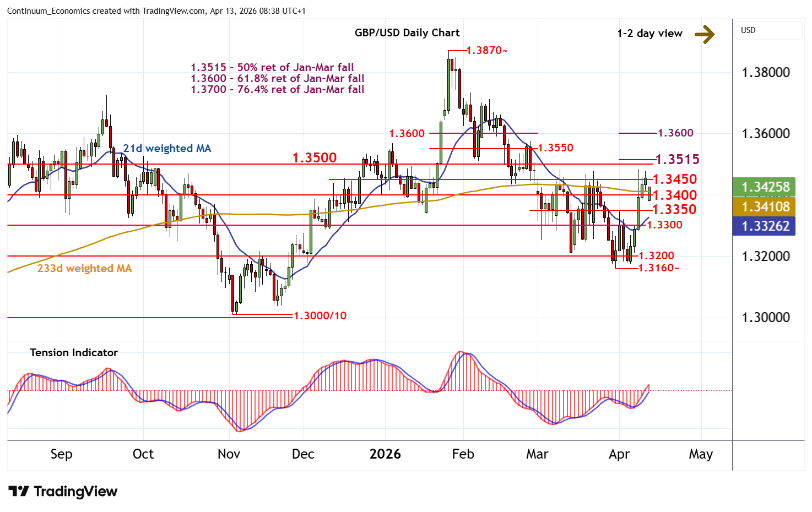Click the 1.3000/10 support level label
812x512 pixels.
(320, 316)
